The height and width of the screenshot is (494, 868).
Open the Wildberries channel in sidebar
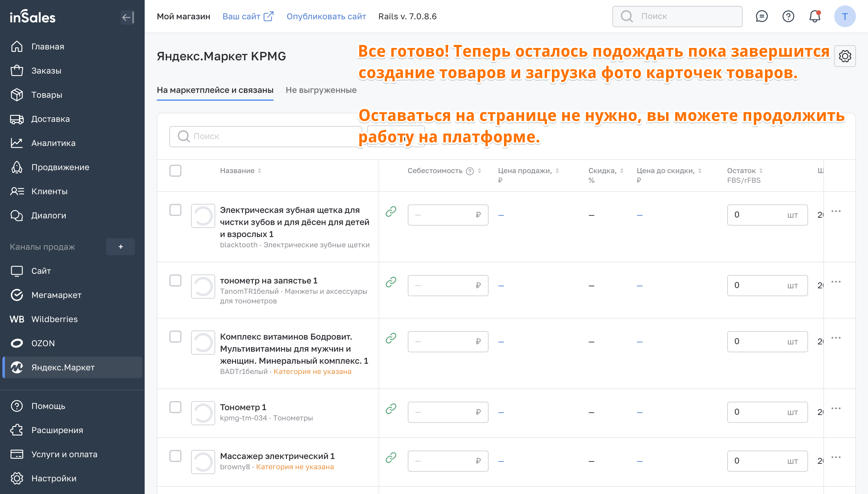click(x=54, y=319)
